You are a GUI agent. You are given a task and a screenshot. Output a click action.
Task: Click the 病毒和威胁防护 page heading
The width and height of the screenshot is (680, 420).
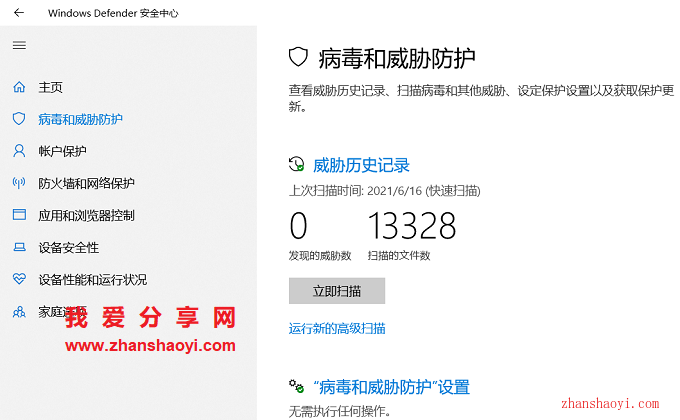[x=397, y=58]
